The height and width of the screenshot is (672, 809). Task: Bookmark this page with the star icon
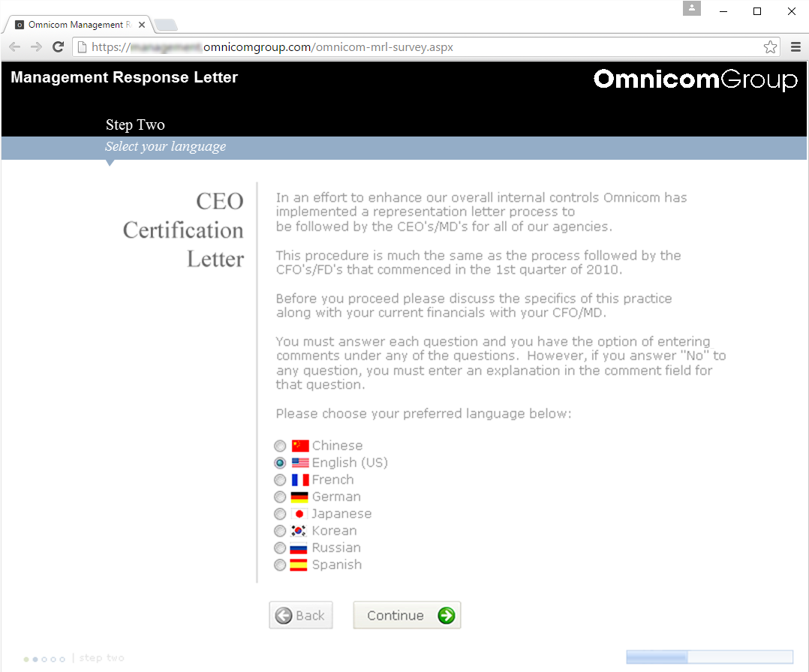click(x=770, y=47)
